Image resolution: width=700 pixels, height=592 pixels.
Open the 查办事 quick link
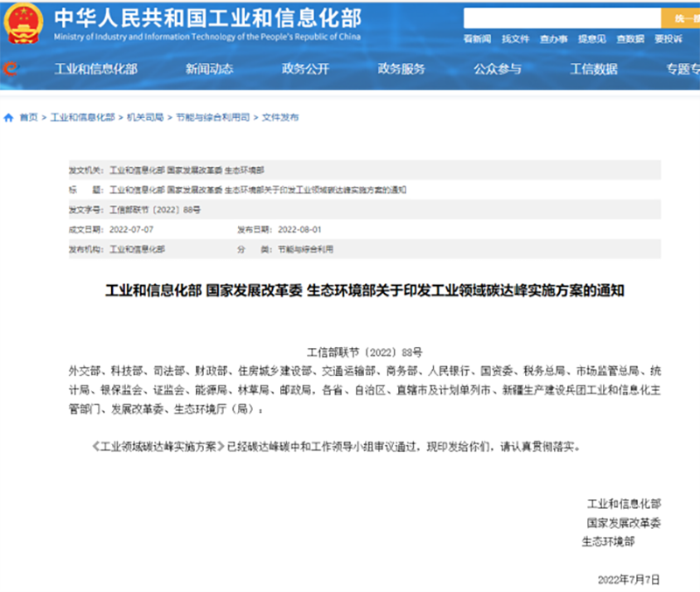click(553, 39)
